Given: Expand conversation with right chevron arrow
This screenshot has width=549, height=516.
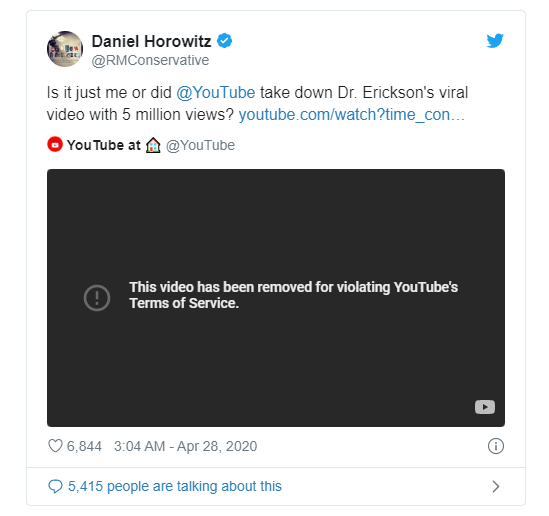Looking at the screenshot, I should pos(495,486).
